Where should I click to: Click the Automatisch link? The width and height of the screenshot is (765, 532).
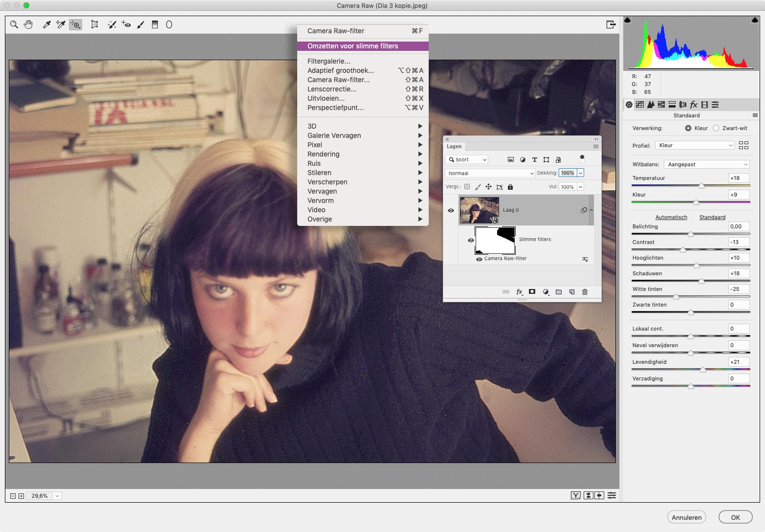(x=671, y=217)
